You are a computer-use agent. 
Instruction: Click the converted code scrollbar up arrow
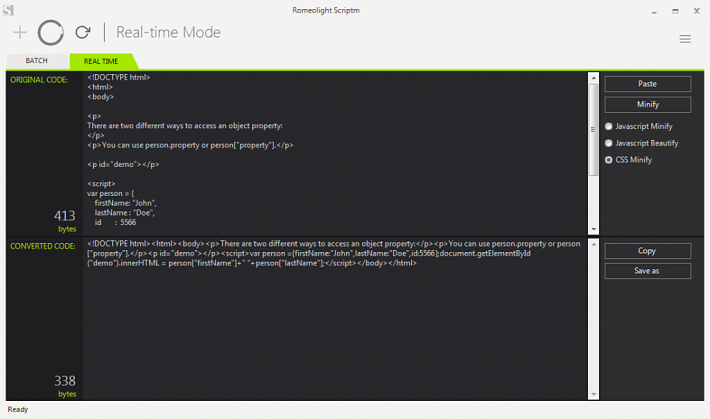click(593, 244)
